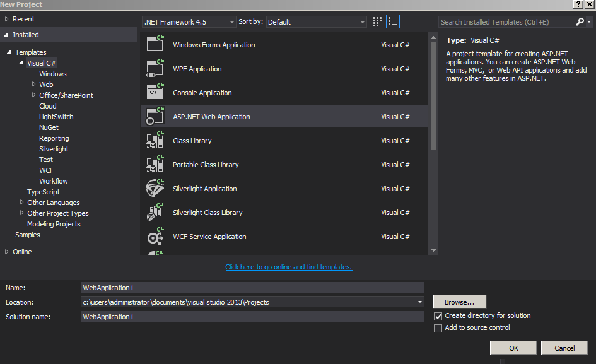Click the link to find templates online
The width and height of the screenshot is (596, 364).
[x=289, y=267]
